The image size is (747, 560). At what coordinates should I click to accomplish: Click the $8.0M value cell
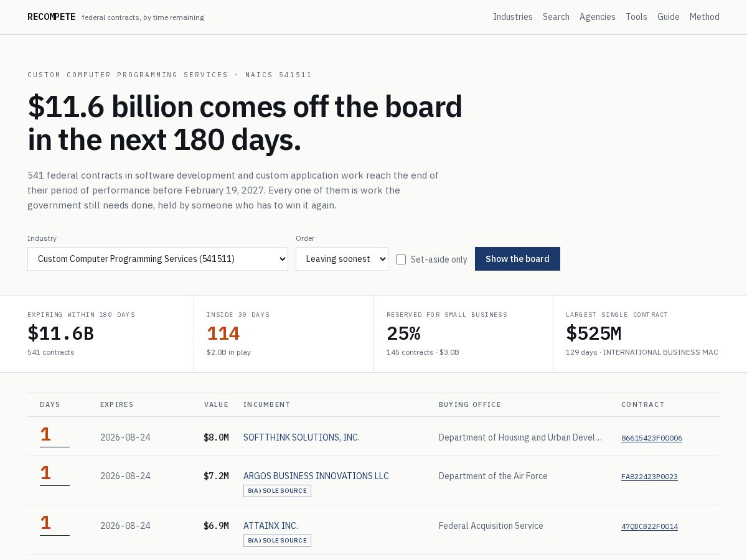pos(216,437)
